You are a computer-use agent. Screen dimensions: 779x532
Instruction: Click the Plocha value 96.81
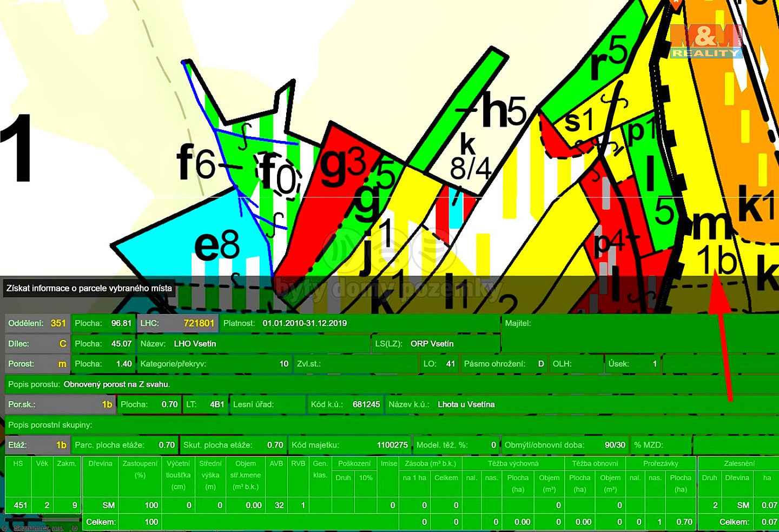point(122,323)
